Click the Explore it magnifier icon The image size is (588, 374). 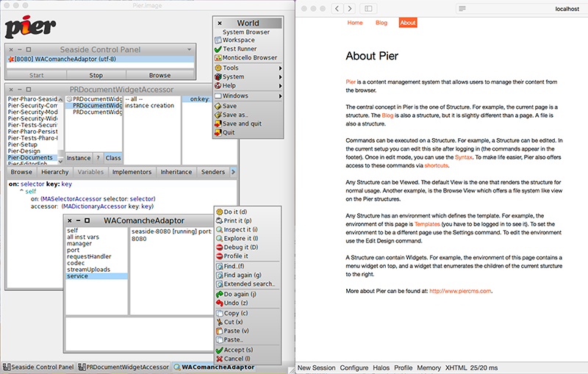[x=220, y=238]
